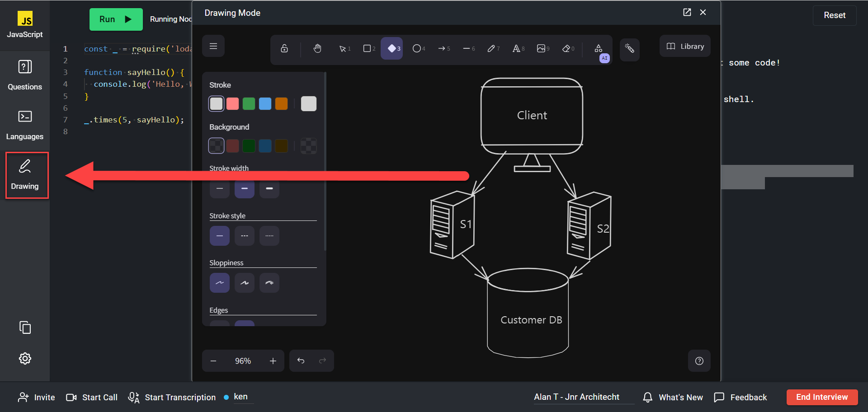868x412 pixels.
Task: Open more shape tools with AI badge
Action: click(x=599, y=49)
